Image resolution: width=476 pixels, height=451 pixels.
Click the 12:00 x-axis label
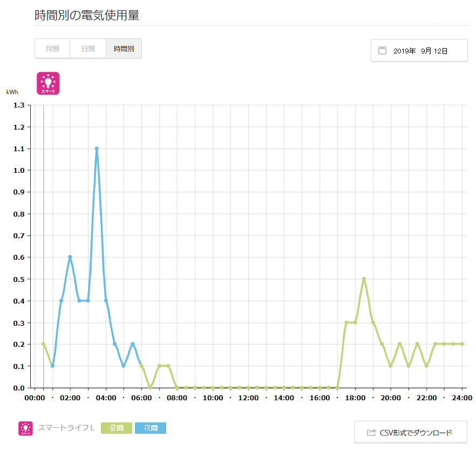pyautogui.click(x=248, y=398)
